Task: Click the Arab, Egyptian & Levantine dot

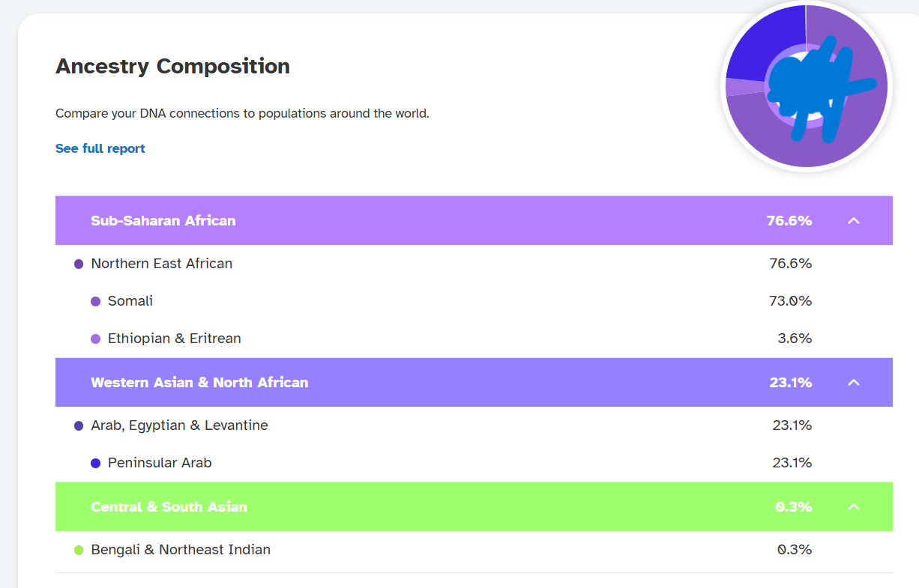Action: coord(79,425)
